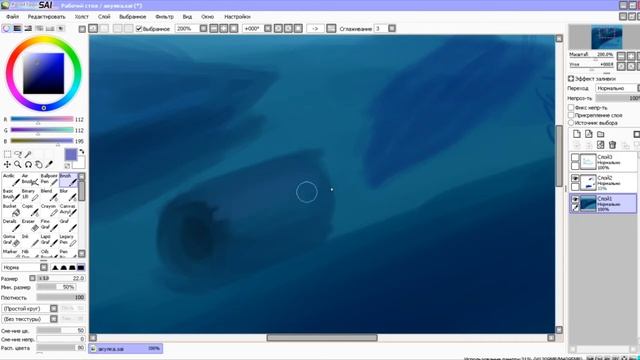Enable the Фикс непр-ть checkbox
640x360 pixels.
coord(571,108)
